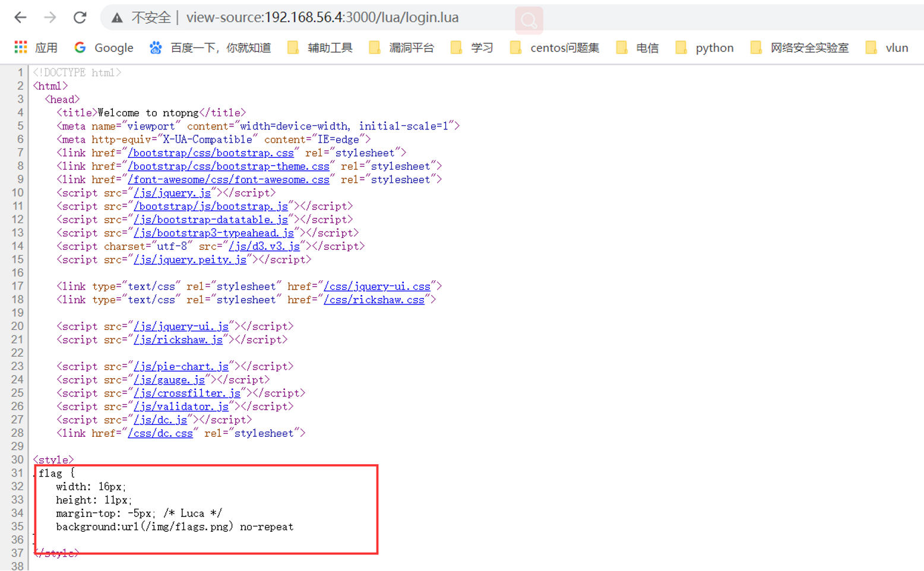
Task: Open the /font-awesome/css/font-awesome.css link
Action: click(x=229, y=180)
